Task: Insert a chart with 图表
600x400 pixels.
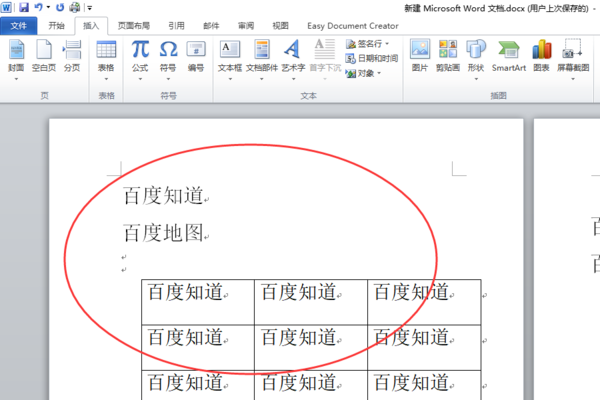Action: [x=541, y=56]
